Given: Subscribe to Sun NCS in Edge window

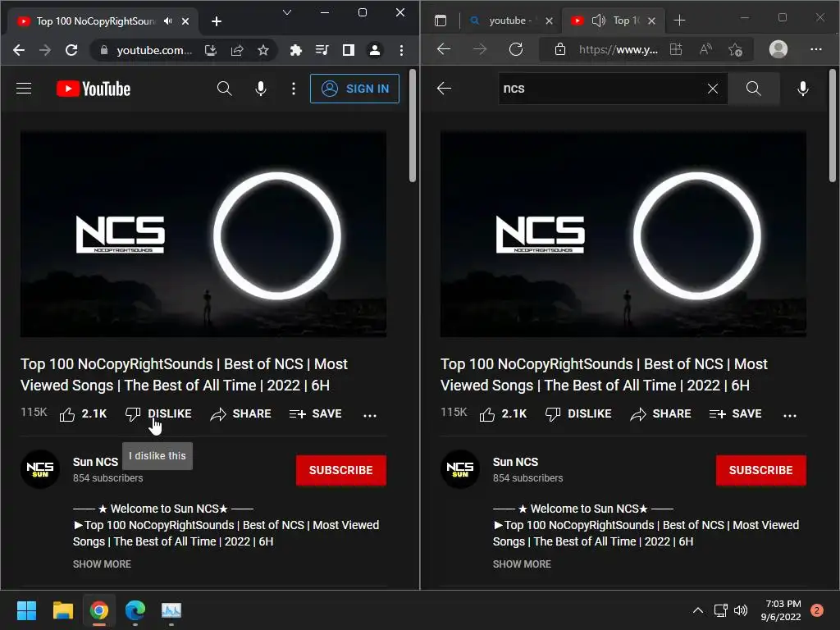Looking at the screenshot, I should tap(760, 470).
